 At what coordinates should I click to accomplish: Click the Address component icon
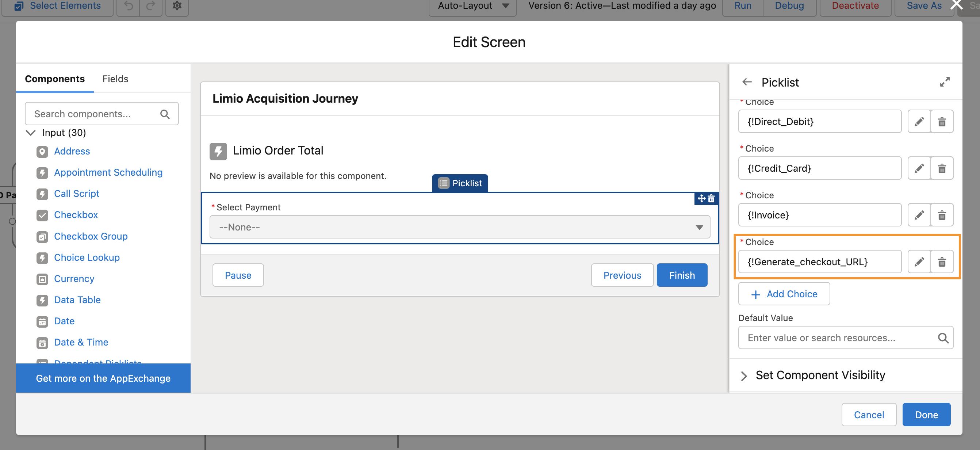(x=42, y=152)
